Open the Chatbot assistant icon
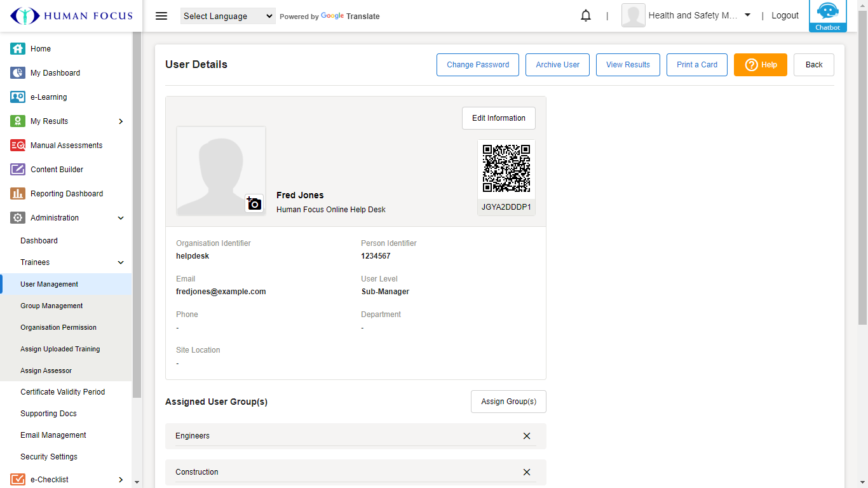 point(827,15)
